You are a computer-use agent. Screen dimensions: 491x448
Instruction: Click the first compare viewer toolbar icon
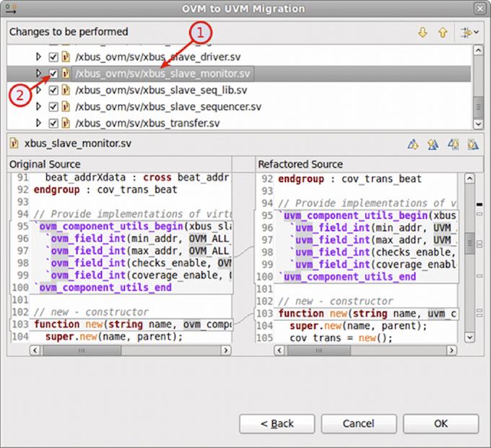(413, 144)
